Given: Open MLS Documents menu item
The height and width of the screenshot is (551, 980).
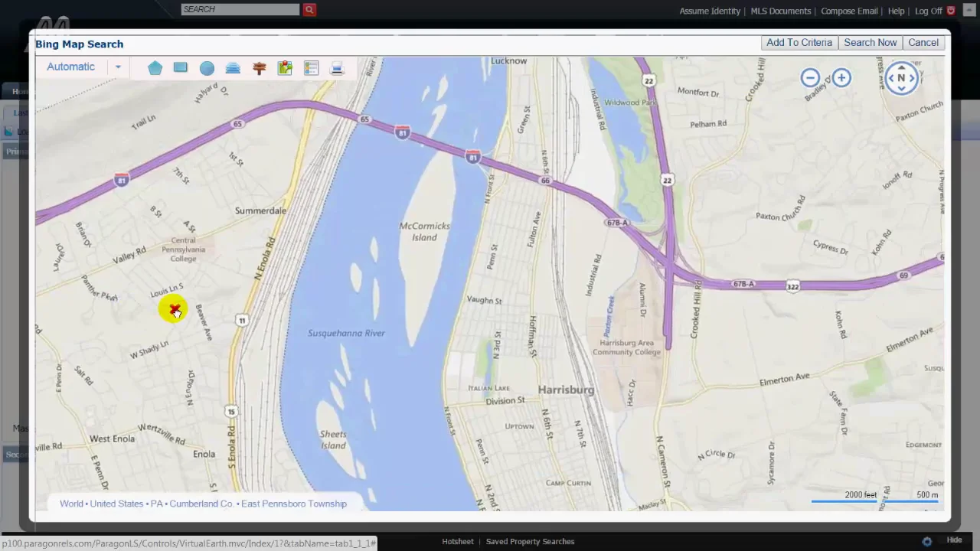Looking at the screenshot, I should coord(780,11).
